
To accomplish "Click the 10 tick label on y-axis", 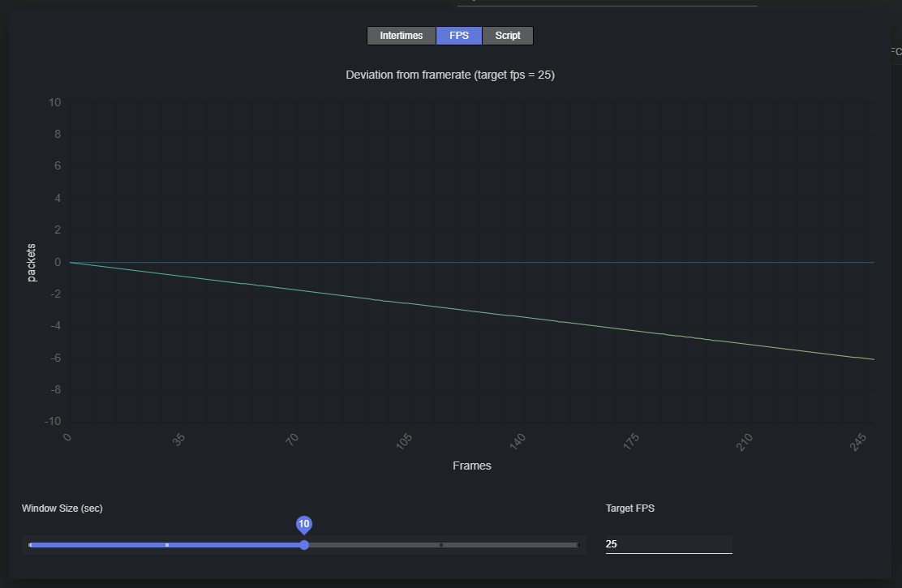I will pos(54,102).
